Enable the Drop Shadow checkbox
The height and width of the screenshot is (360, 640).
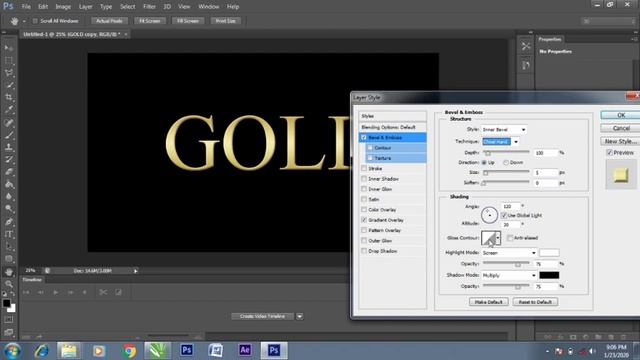[364, 251]
